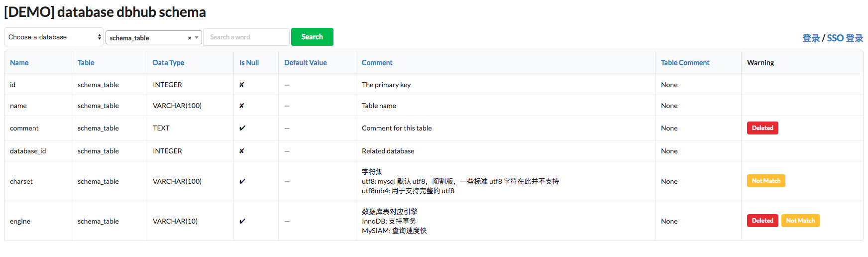Clear the schema_table selection with the x icon
868x257 pixels.
point(190,38)
